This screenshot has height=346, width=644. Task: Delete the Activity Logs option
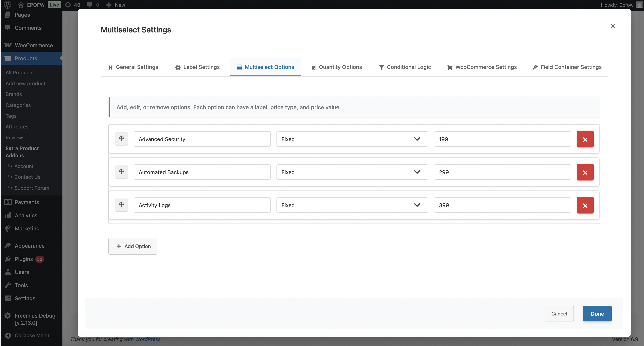585,205
